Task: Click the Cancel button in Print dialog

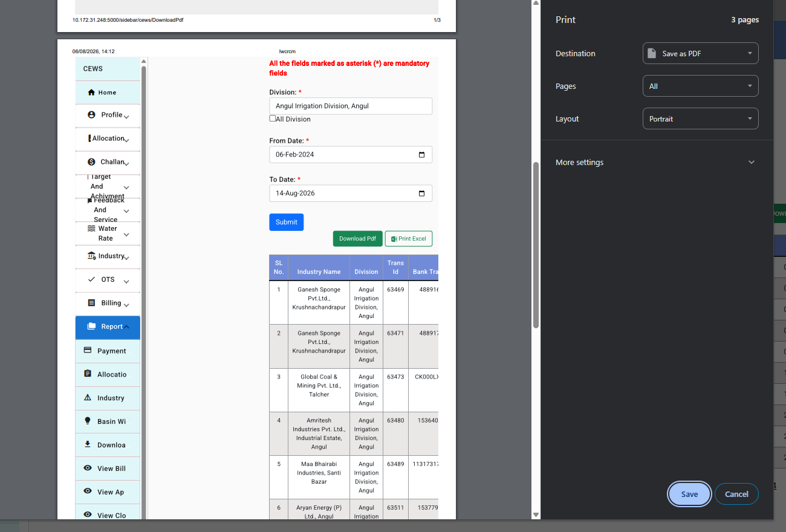Action: coord(736,494)
